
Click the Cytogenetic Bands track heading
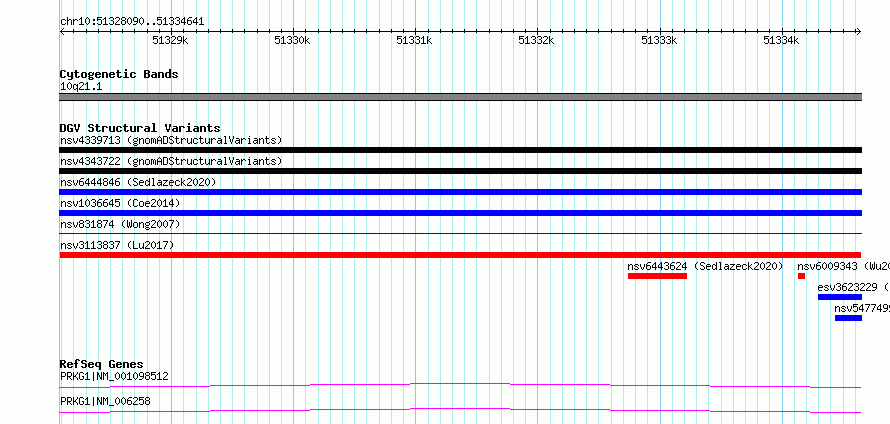(119, 74)
